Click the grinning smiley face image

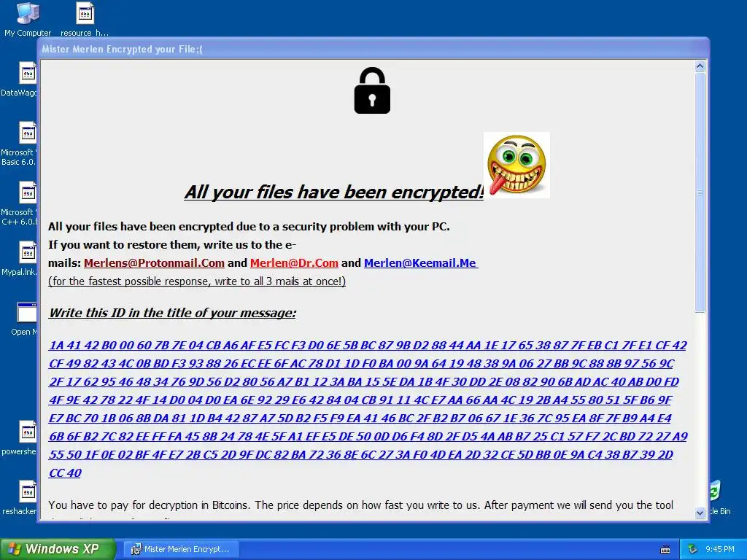(x=516, y=165)
